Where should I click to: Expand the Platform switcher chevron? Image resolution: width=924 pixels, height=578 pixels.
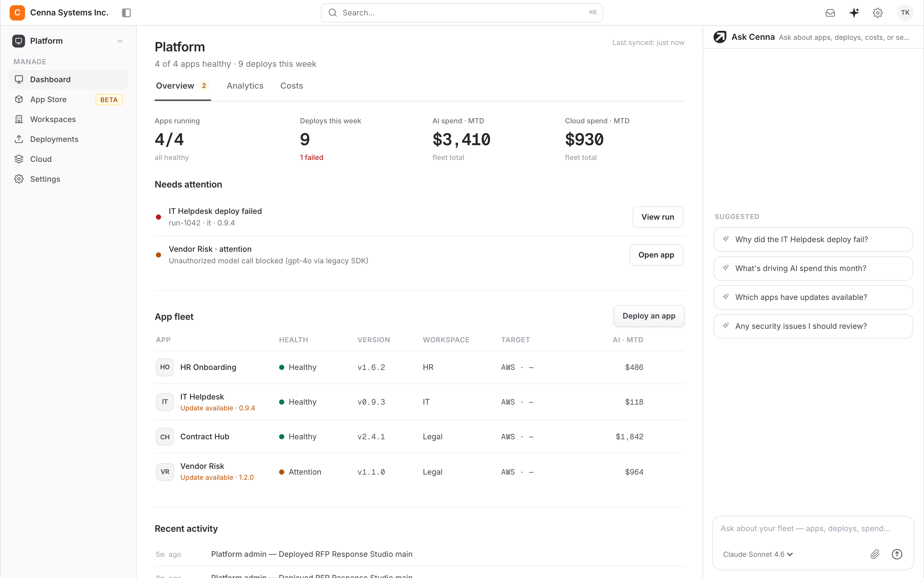pyautogui.click(x=120, y=41)
